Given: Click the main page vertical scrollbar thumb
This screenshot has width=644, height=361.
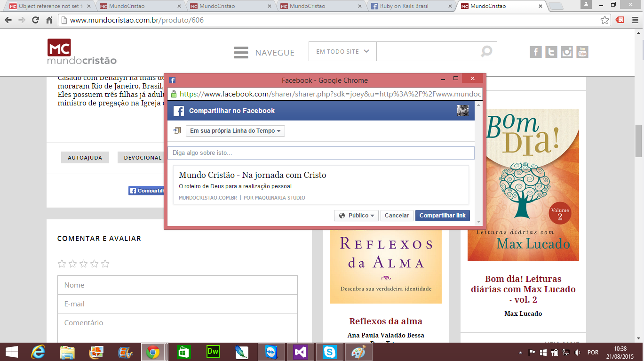Looking at the screenshot, I should tap(639, 141).
